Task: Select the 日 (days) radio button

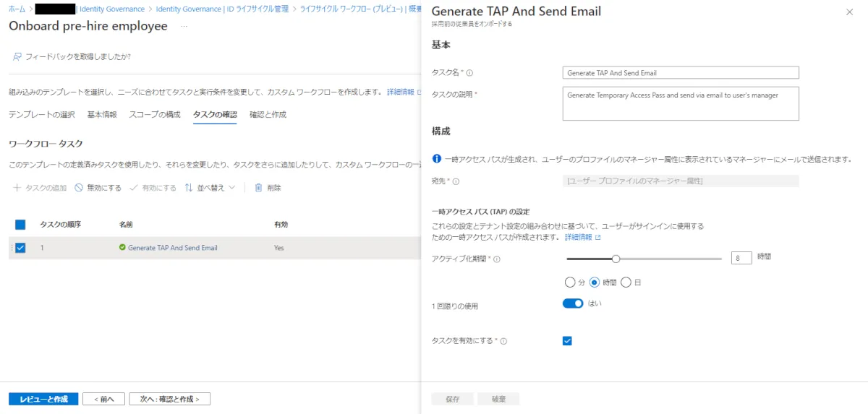Action: pyautogui.click(x=626, y=283)
